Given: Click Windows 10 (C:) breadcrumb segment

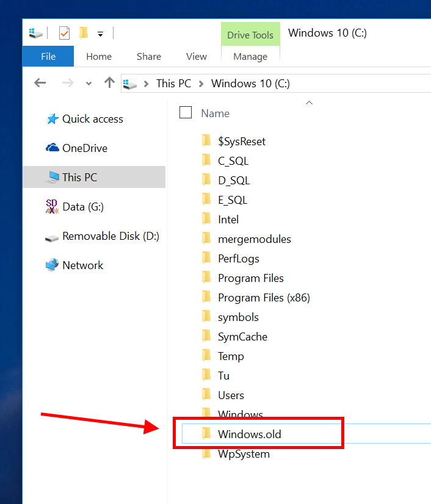Looking at the screenshot, I should 250,84.
